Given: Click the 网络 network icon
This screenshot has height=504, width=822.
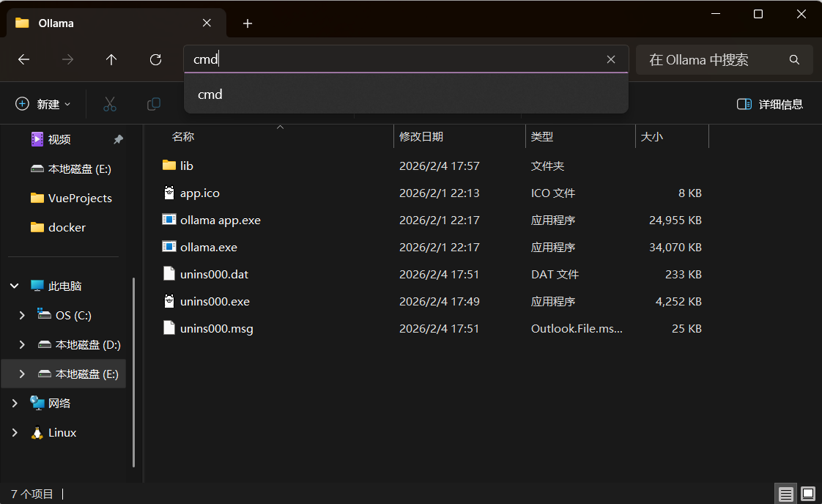Looking at the screenshot, I should (x=37, y=403).
